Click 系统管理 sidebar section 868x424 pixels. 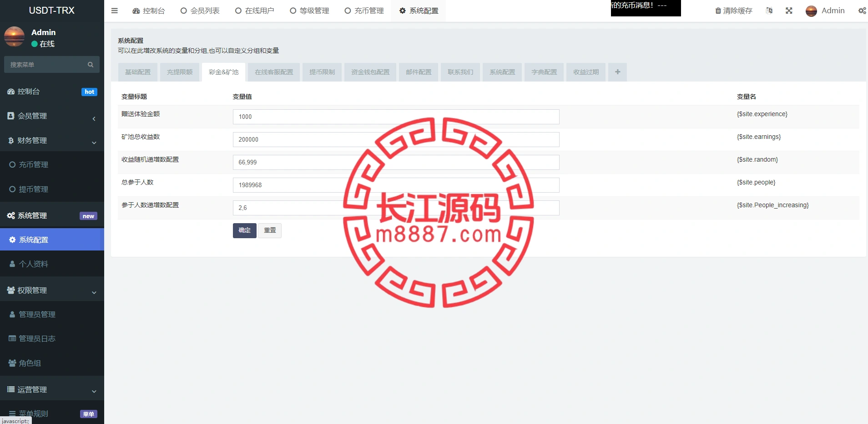pos(52,216)
